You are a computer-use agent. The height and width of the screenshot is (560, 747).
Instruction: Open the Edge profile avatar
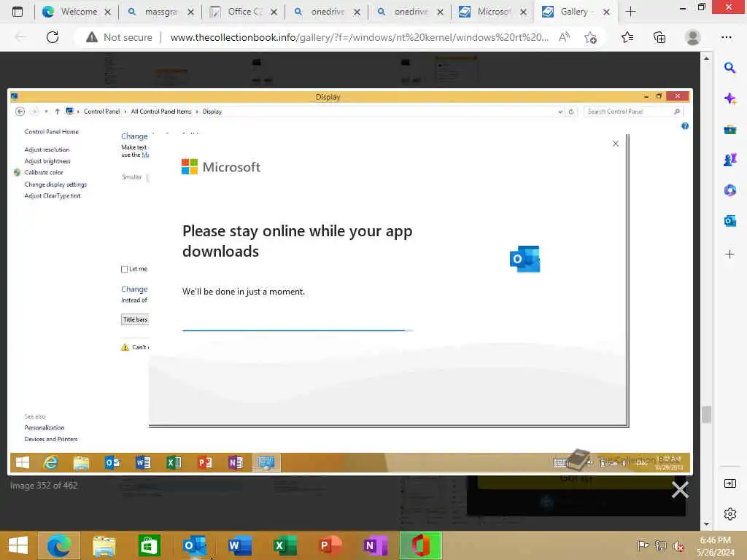(692, 37)
